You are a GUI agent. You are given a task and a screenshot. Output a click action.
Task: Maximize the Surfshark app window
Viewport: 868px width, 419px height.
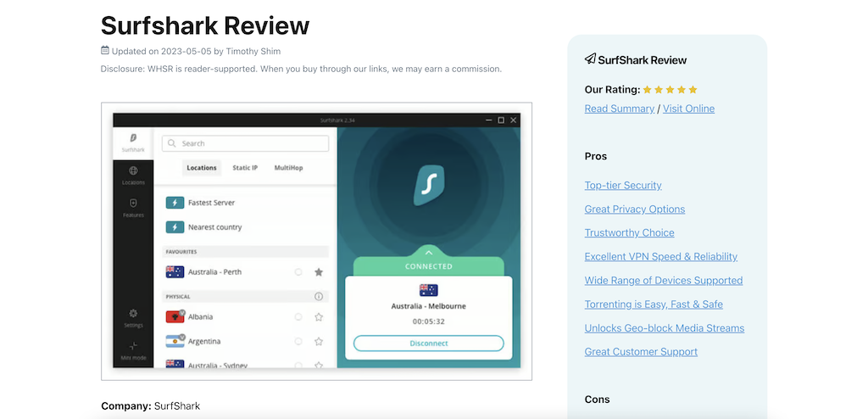501,120
